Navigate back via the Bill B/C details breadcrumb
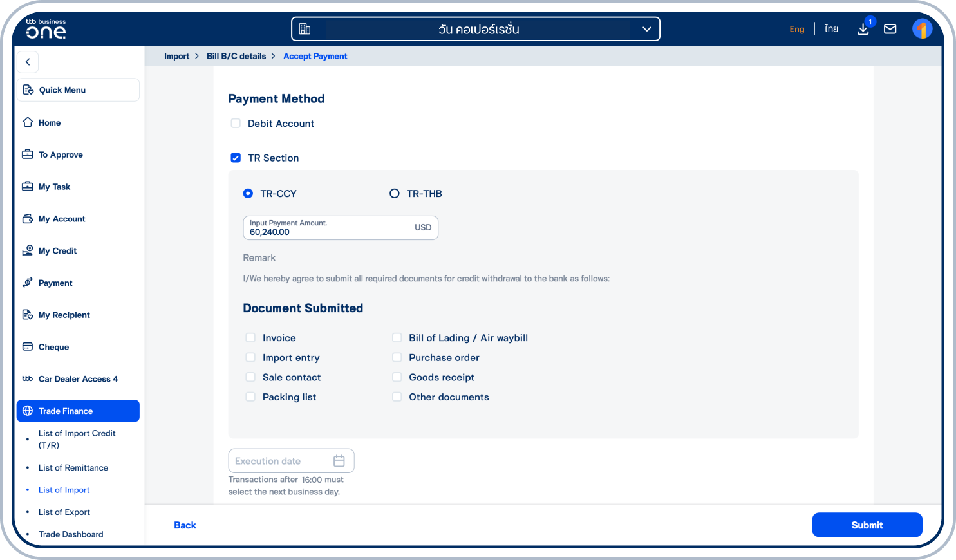Image resolution: width=956 pixels, height=560 pixels. pos(236,56)
